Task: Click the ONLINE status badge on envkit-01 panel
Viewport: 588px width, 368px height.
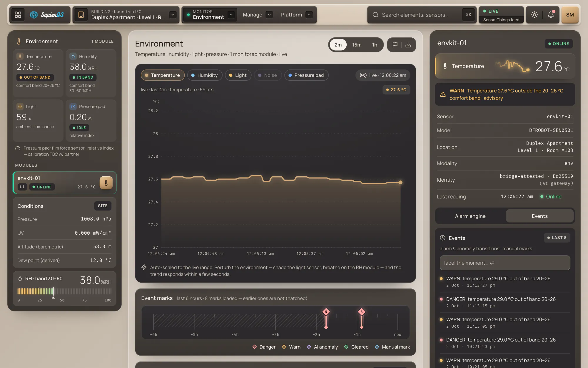Action: point(558,44)
